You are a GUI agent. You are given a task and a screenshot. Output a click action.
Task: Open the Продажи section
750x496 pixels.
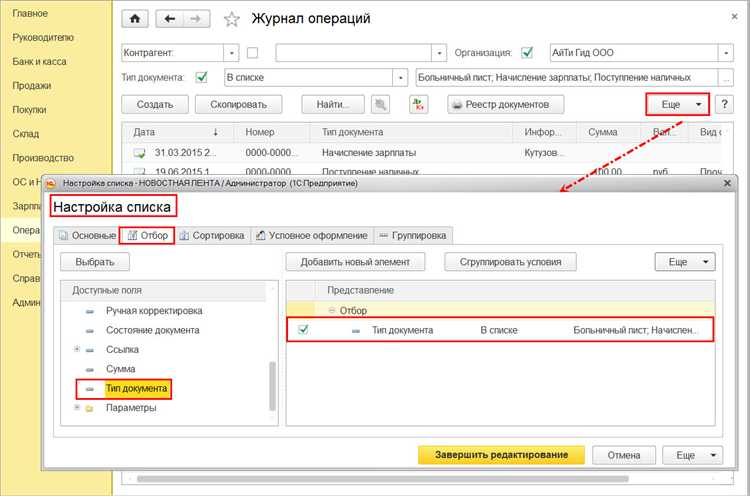pos(32,86)
